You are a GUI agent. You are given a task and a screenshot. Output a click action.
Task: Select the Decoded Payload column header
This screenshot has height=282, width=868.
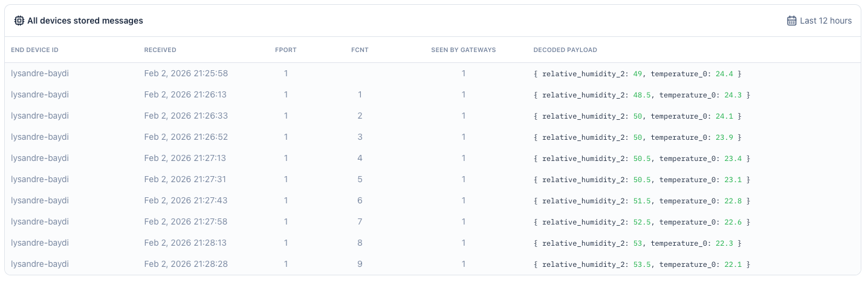[x=565, y=50]
